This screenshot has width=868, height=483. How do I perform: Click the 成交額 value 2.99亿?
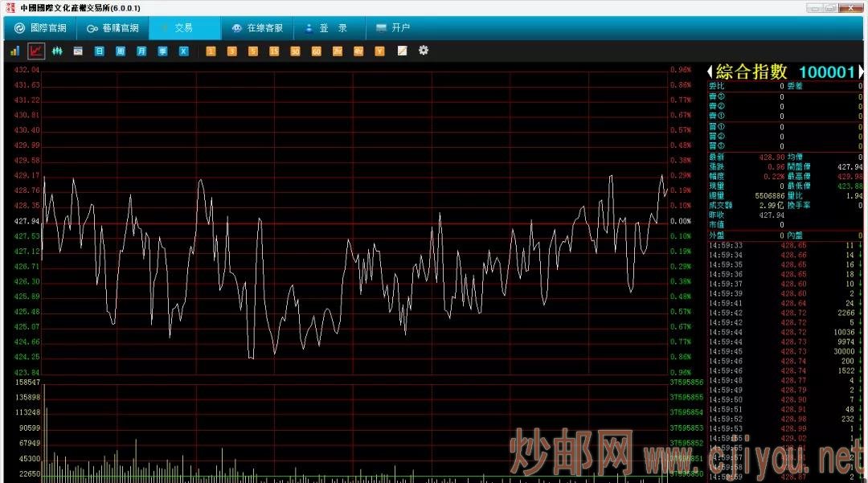[x=772, y=205]
